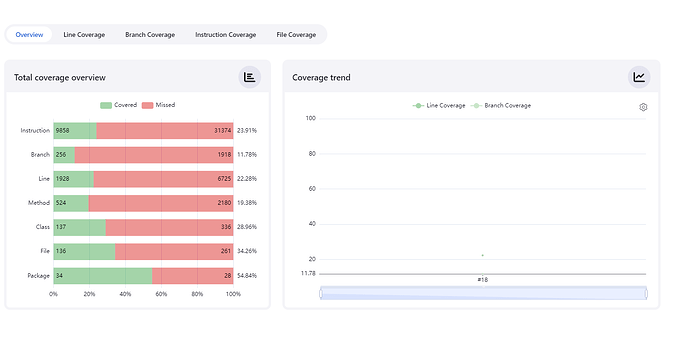Click the Instruction missed bar segment 31374

point(165,131)
